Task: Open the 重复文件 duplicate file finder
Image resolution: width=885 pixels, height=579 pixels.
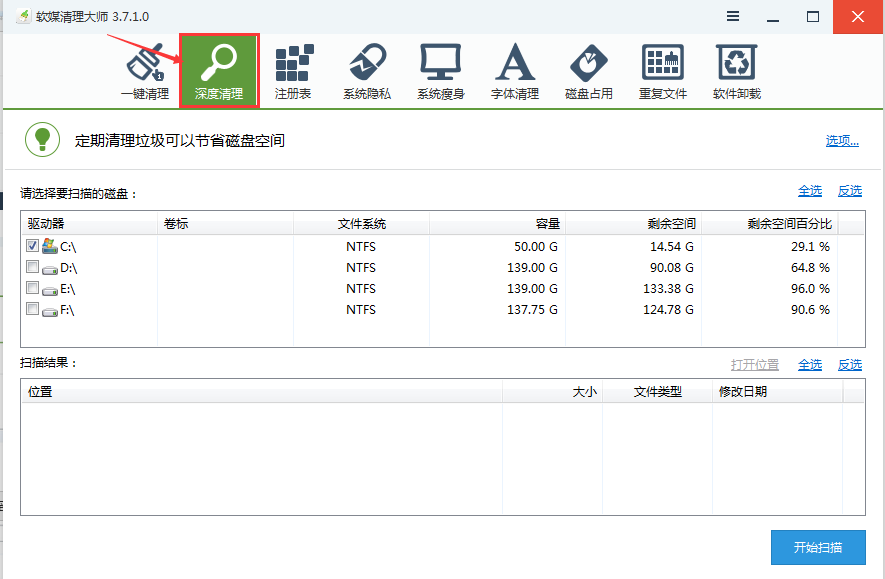Action: coord(662,70)
